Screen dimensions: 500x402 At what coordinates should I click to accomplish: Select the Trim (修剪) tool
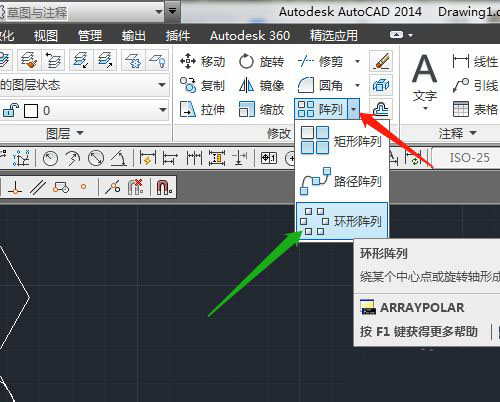322,62
